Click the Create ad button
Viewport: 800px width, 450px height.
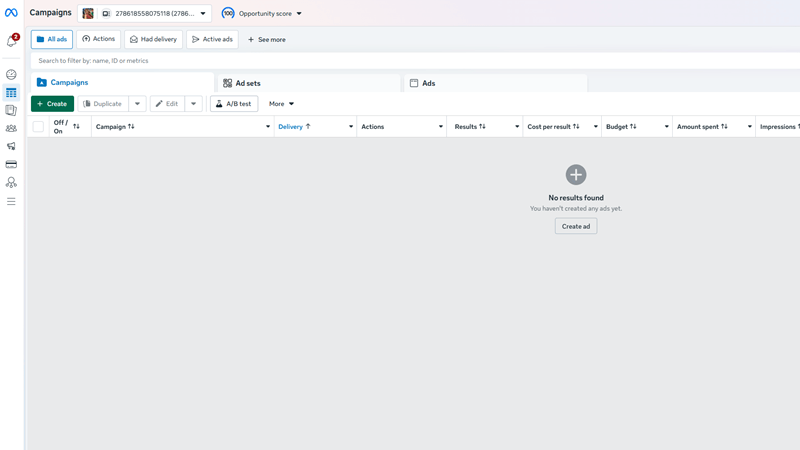coord(576,226)
